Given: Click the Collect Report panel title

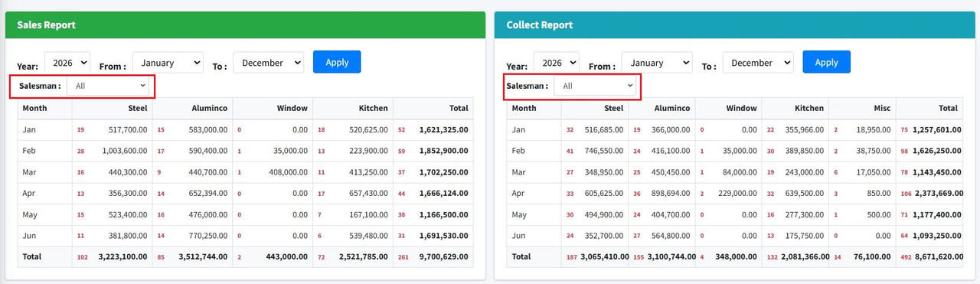Looking at the screenshot, I should (x=540, y=24).
